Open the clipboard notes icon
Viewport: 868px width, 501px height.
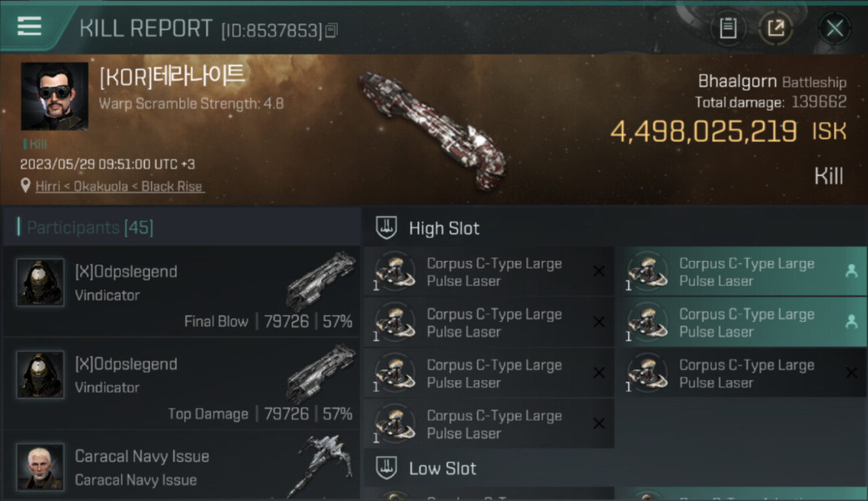point(728,28)
